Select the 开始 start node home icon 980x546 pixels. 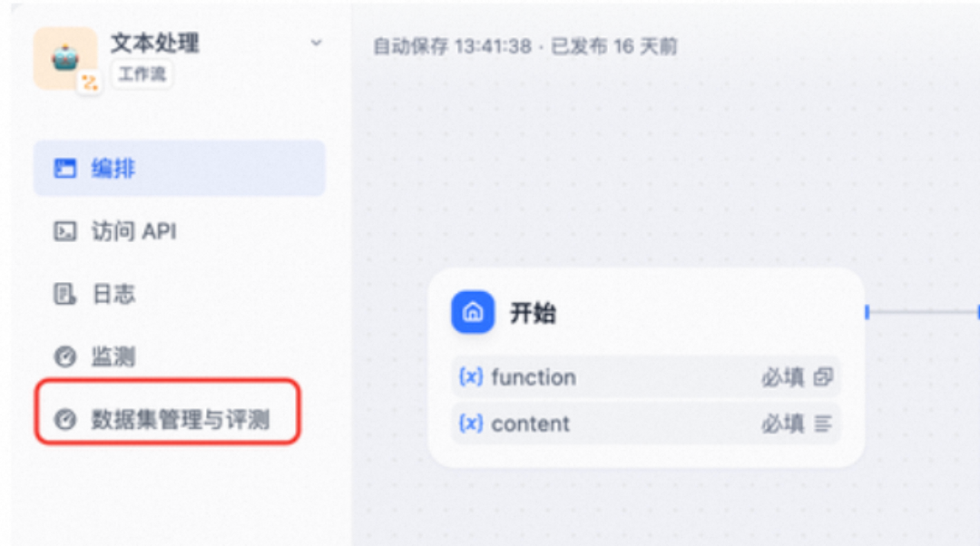tap(473, 312)
